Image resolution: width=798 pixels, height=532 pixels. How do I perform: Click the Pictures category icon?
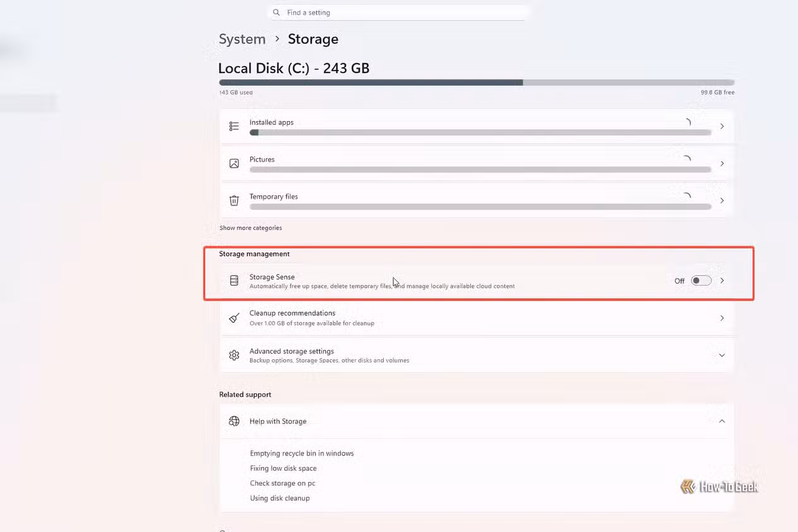(234, 163)
